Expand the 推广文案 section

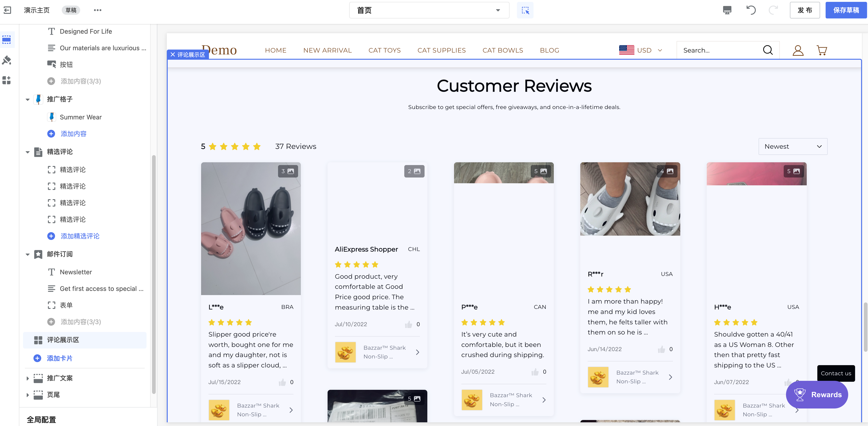[28, 379]
